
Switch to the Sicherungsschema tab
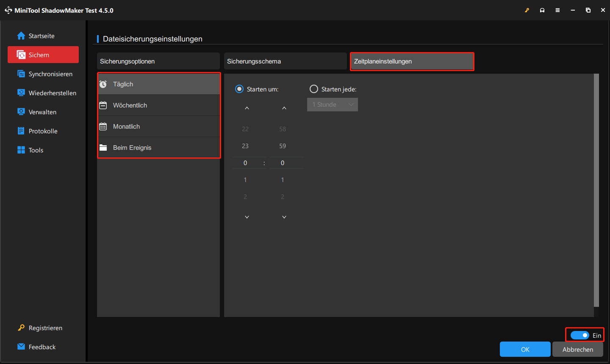click(x=286, y=61)
